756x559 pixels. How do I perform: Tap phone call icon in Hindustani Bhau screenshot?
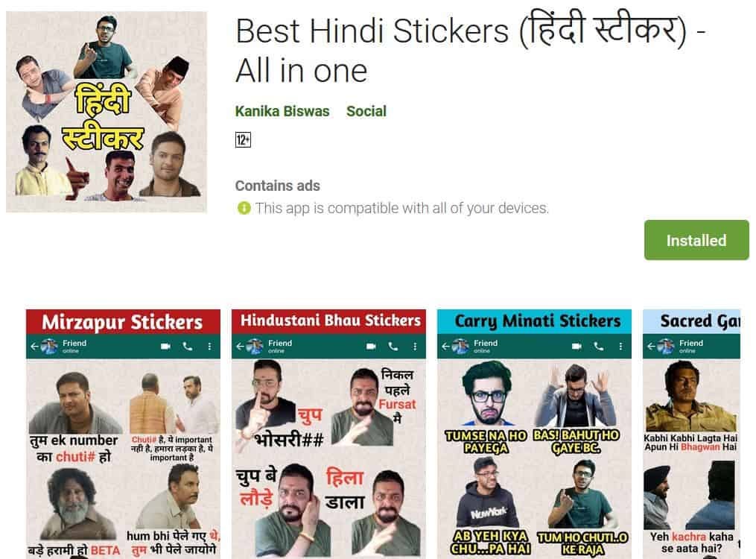coord(393,347)
